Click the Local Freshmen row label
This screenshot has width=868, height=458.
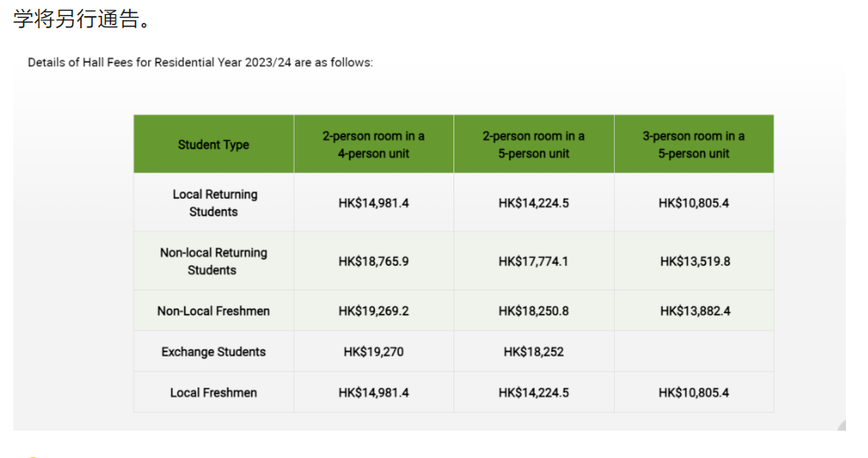click(x=213, y=392)
